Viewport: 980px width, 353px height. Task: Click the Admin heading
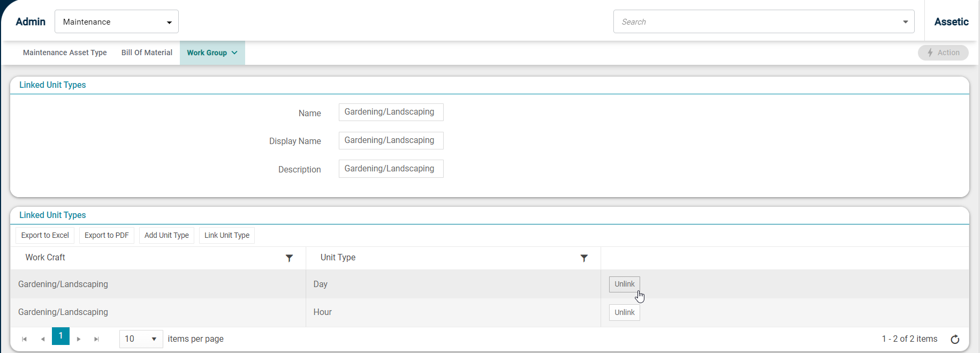pyautogui.click(x=31, y=22)
